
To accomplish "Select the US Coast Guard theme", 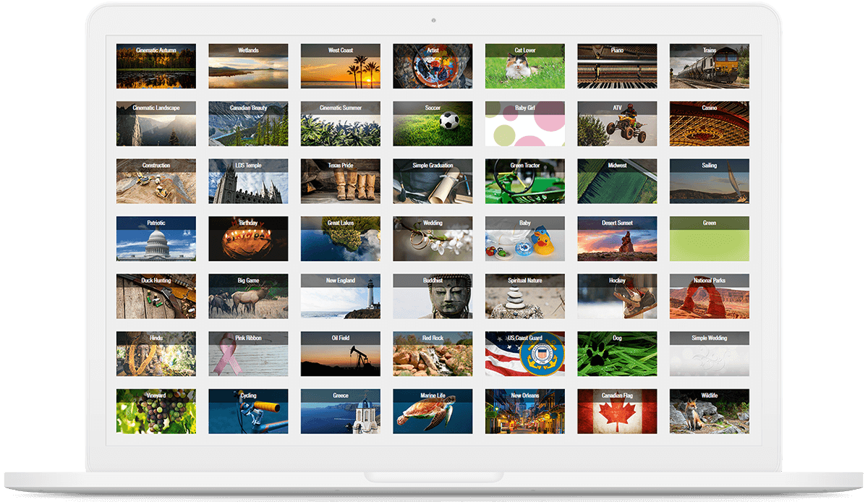I will [524, 354].
